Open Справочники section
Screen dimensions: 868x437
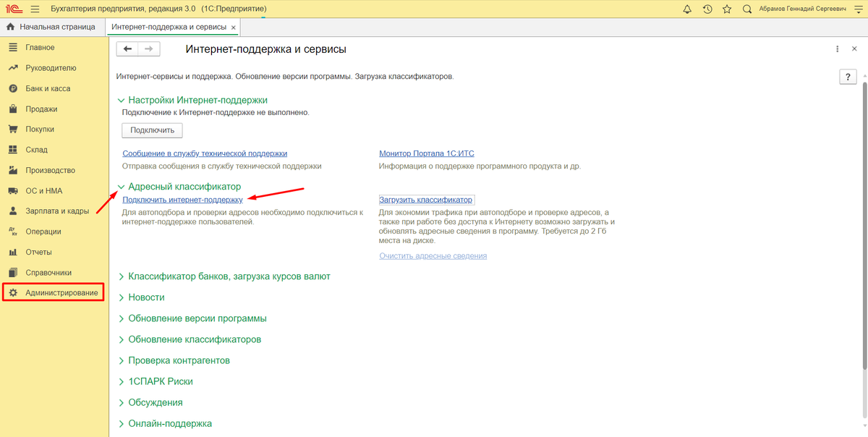click(48, 273)
